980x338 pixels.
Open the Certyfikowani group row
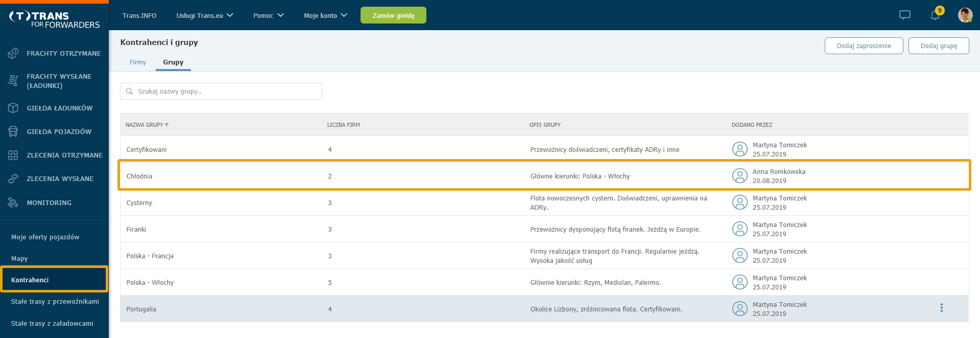tap(544, 149)
